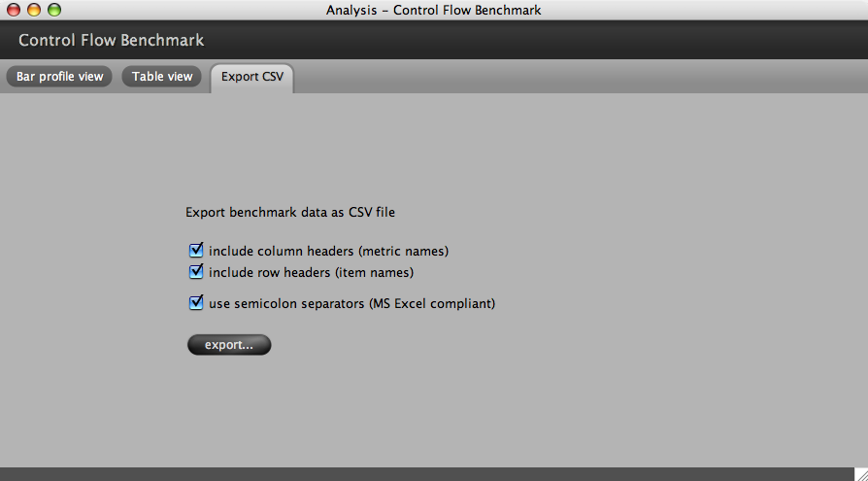Screen dimensions: 868x481
Task: Click the resize grip in the window corner
Action: [x=859, y=473]
